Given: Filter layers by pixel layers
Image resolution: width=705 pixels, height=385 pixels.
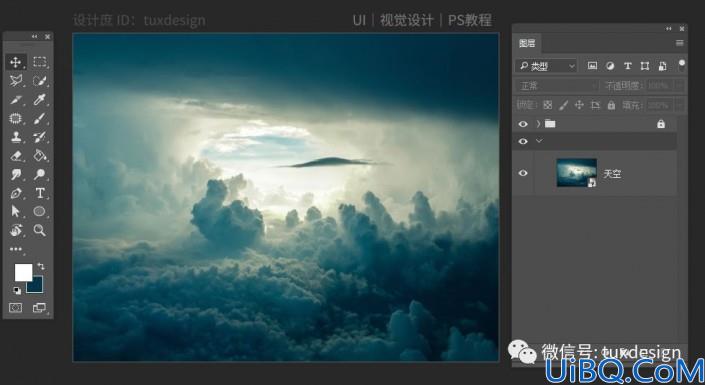Looking at the screenshot, I should pyautogui.click(x=593, y=66).
